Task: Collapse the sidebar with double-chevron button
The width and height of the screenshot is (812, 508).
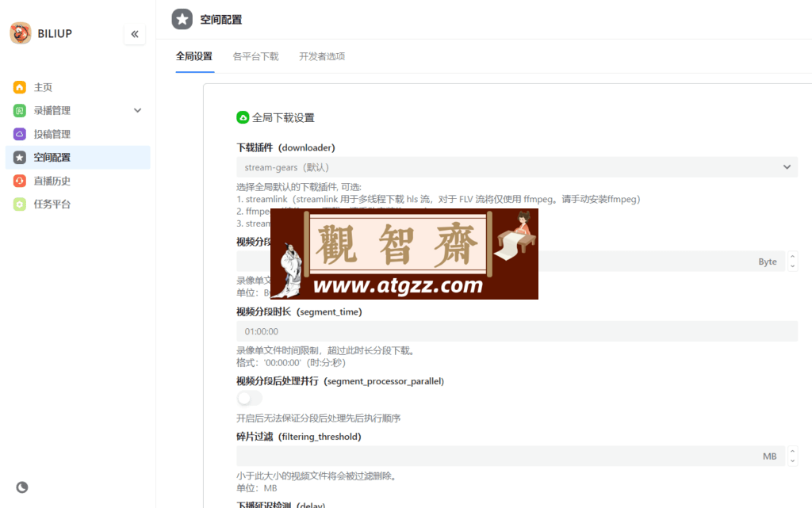Action: [135, 34]
